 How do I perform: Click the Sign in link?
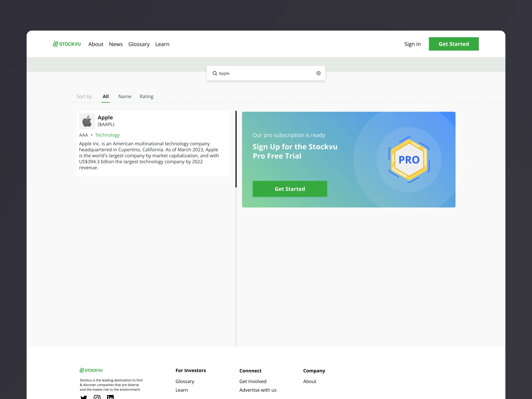tap(412, 44)
